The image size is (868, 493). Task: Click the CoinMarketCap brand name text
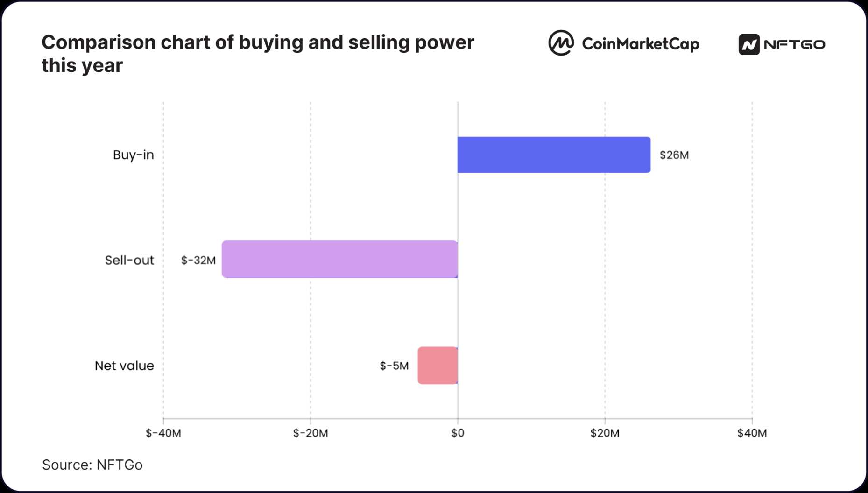click(640, 44)
